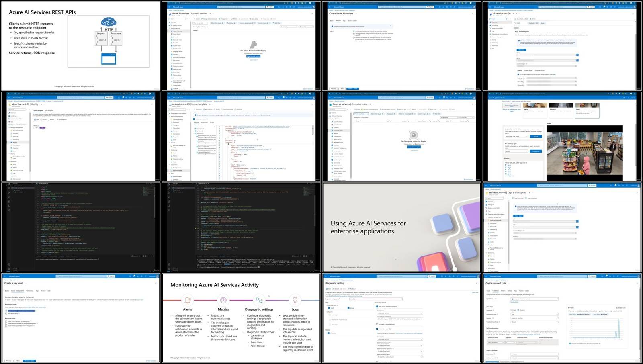Image resolution: width=643 pixels, height=364 pixels.
Task: Click the Diagnostic settings gears icon
Action: click(259, 300)
